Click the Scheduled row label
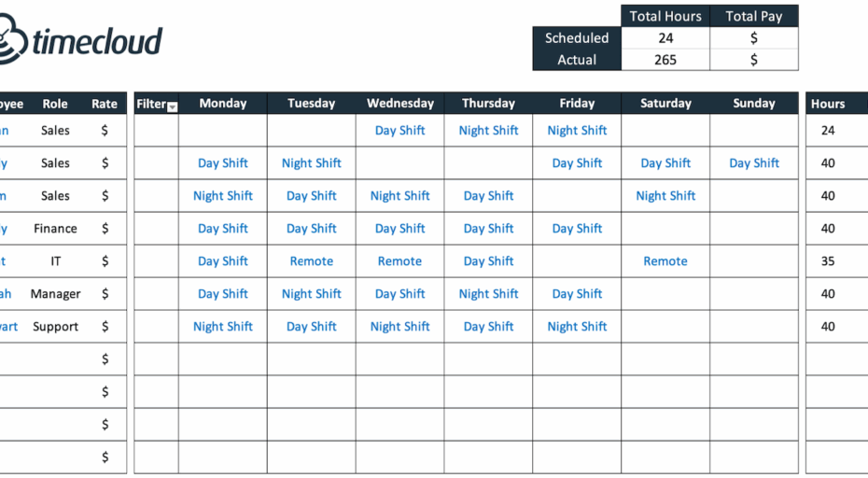The width and height of the screenshot is (868, 478). coord(577,38)
